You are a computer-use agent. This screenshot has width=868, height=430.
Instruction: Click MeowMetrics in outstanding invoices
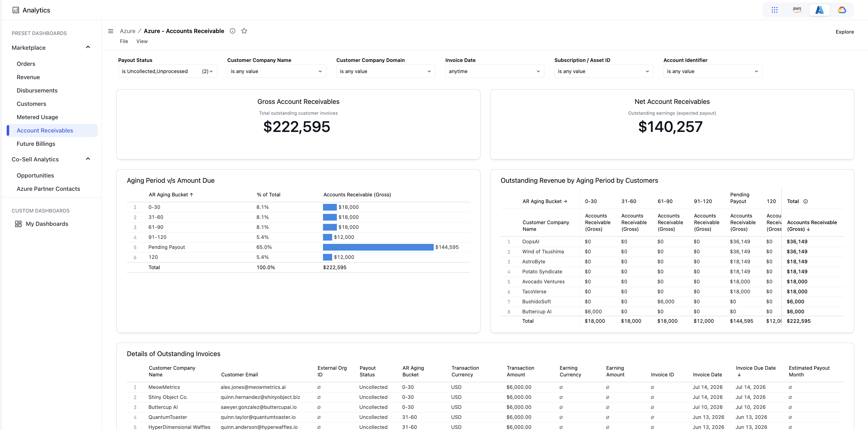[164, 387]
